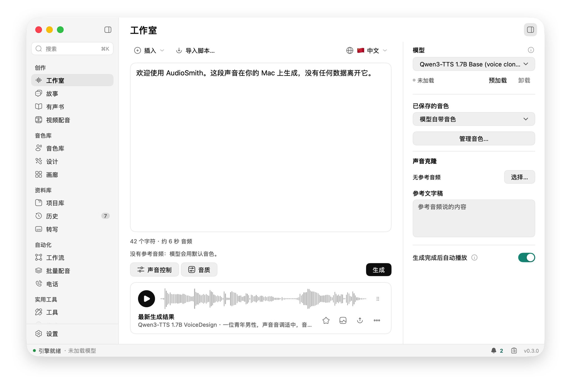571x392 pixels.
Task: Click in the 搜索 search field
Action: pyautogui.click(x=72, y=49)
